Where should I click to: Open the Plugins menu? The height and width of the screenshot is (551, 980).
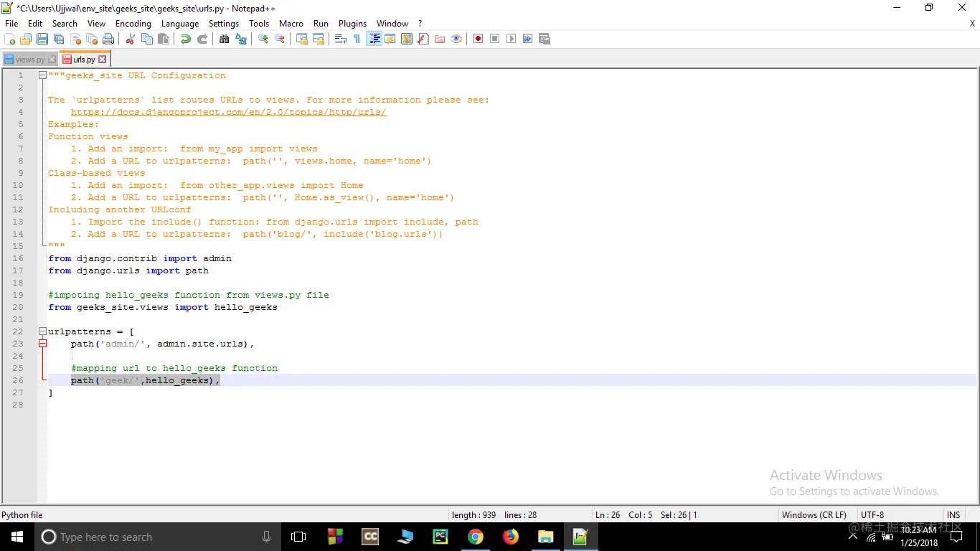pos(352,24)
